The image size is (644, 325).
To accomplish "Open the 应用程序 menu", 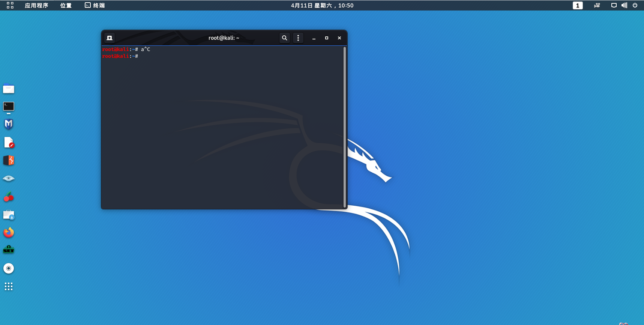I will tap(36, 5).
